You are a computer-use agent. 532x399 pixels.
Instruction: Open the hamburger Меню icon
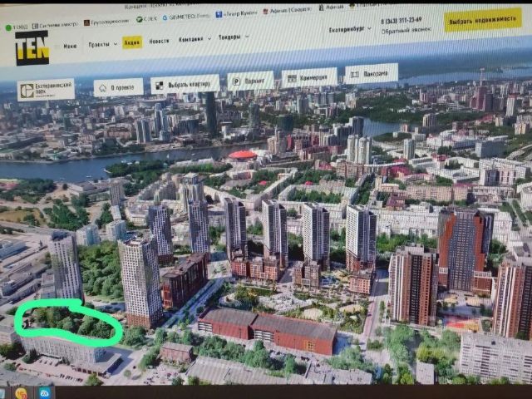tap(57, 47)
